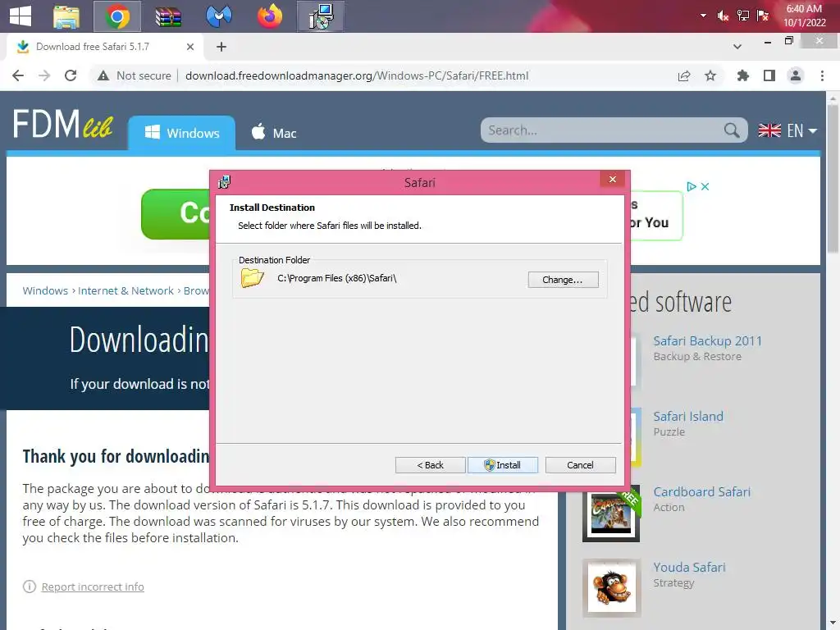Select the installer icon in the taskbar

click(x=321, y=16)
